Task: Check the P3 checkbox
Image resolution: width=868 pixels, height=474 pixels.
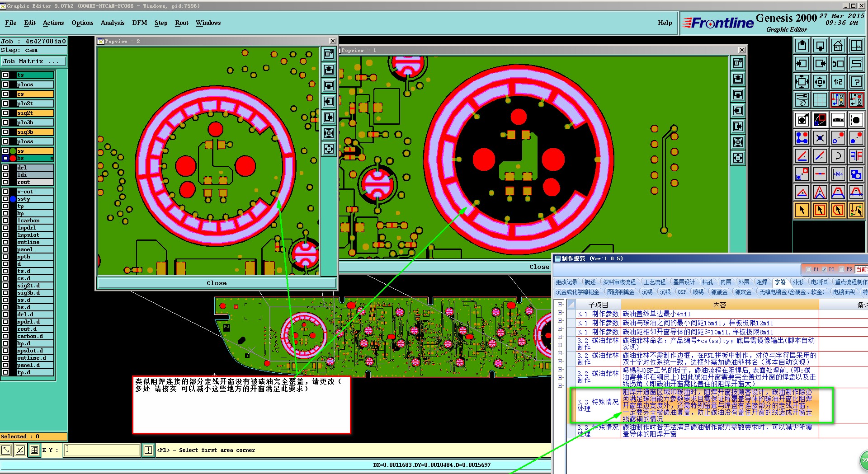Action: click(x=842, y=269)
